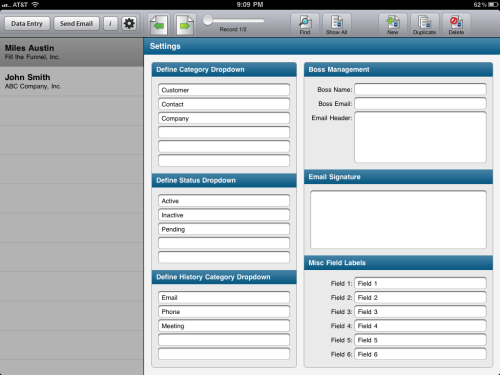Edit the Phone history category field
The image size is (500, 375).
pos(224,312)
